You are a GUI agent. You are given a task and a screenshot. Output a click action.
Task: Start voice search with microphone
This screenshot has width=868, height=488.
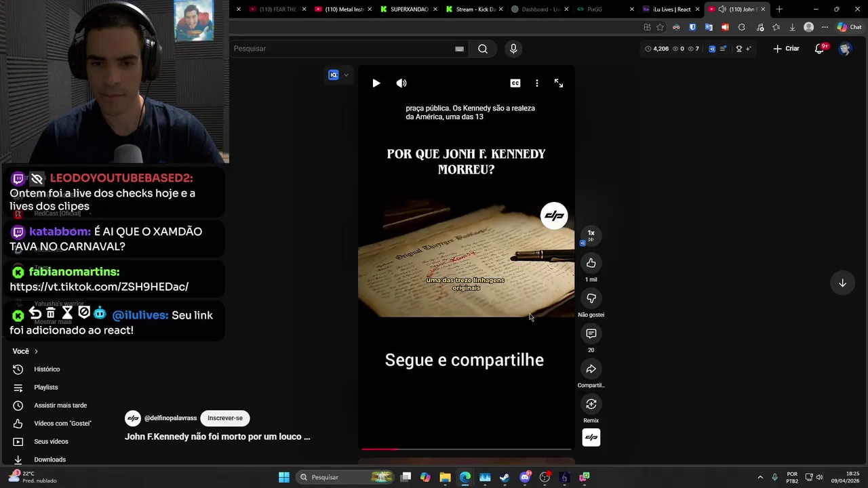point(513,49)
